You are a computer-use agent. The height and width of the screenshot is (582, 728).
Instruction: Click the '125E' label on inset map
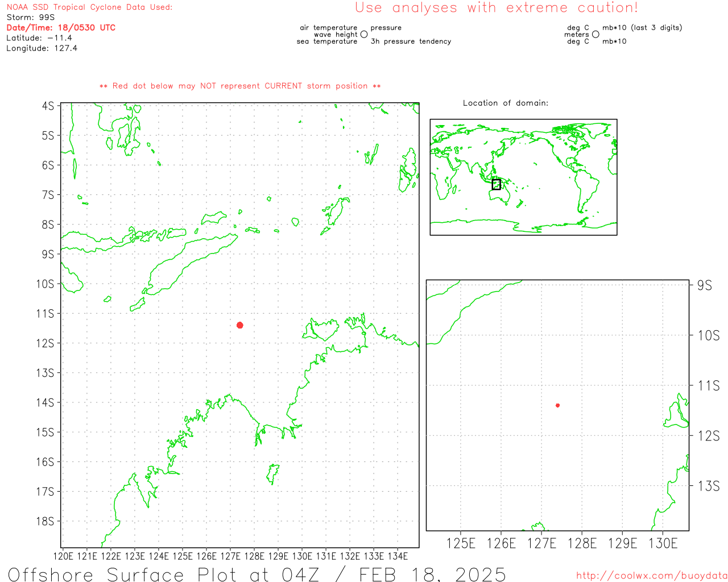[461, 543]
